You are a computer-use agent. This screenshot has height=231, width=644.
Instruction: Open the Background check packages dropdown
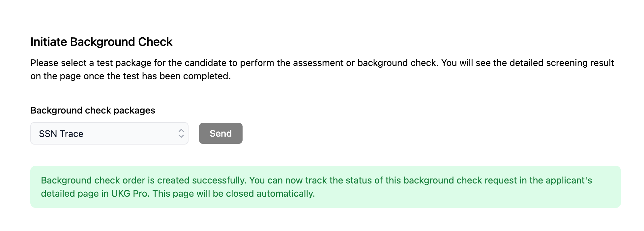tap(109, 133)
